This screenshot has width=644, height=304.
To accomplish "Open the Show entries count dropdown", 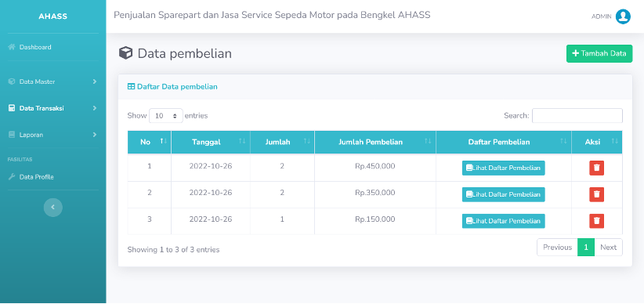I will click(166, 116).
